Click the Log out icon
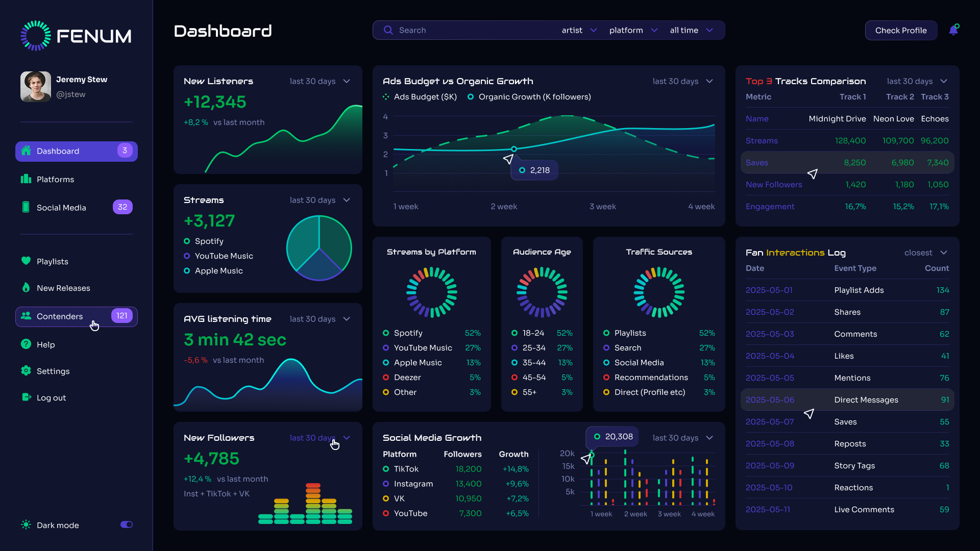Image resolution: width=980 pixels, height=551 pixels. (x=26, y=397)
